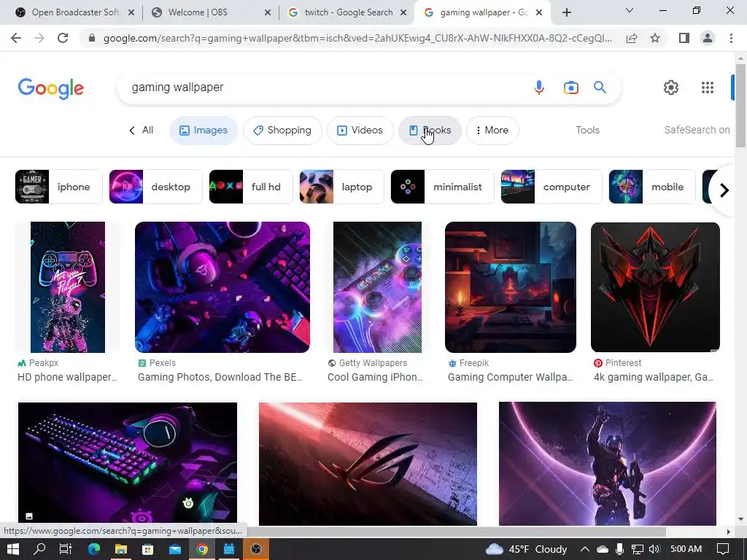
Task: Share this page from address bar
Action: (x=632, y=38)
